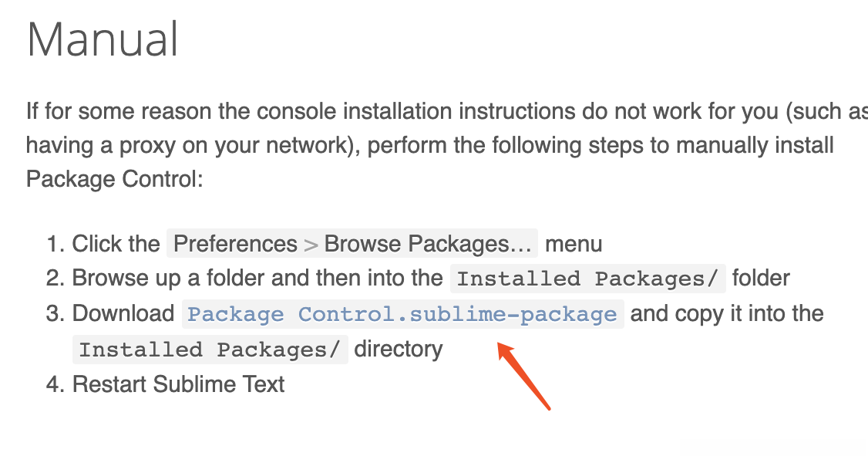This screenshot has height=463, width=868.
Task: Click the word Download in step 3
Action: 123,314
